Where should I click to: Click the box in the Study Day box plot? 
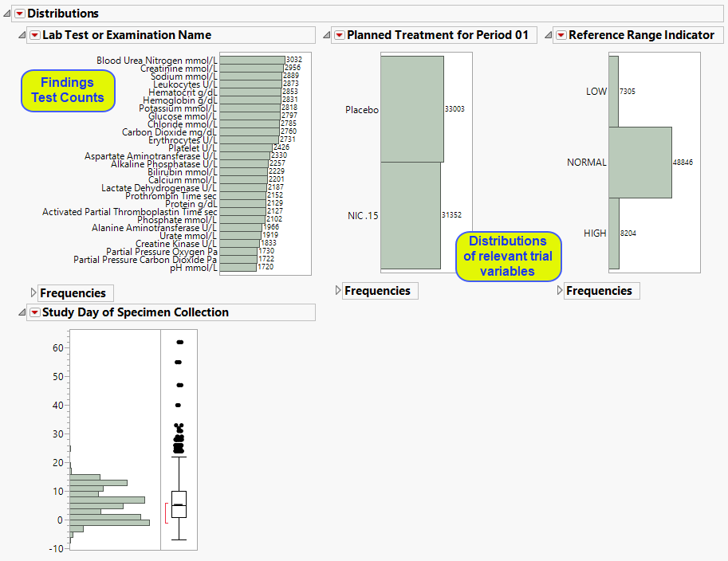click(179, 504)
